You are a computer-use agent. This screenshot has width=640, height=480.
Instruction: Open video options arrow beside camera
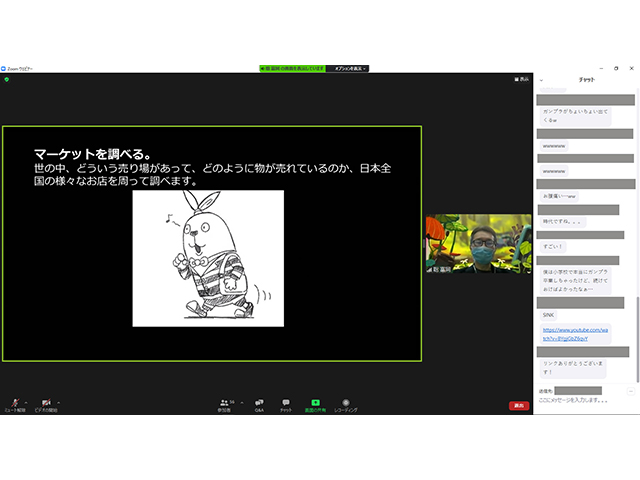coord(58,403)
